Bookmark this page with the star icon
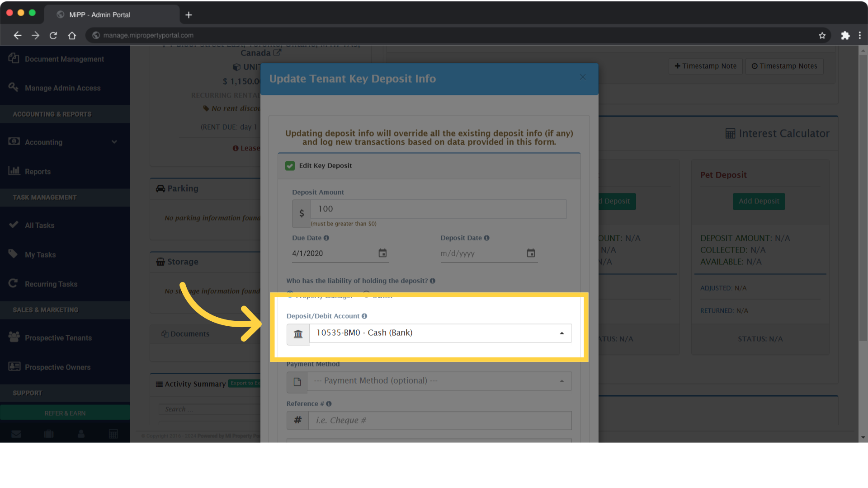 pos(822,35)
